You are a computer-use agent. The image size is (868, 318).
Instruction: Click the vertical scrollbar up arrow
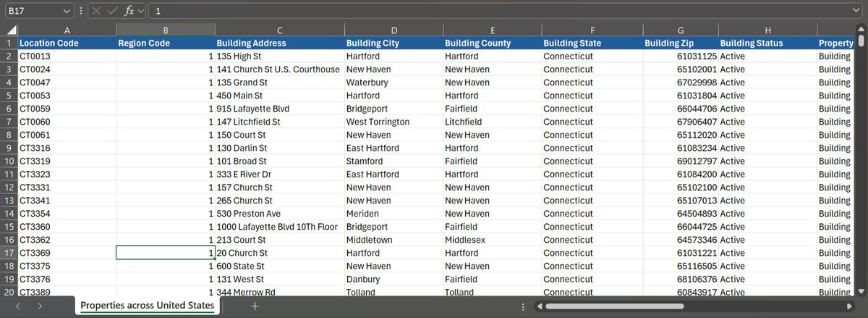point(861,29)
